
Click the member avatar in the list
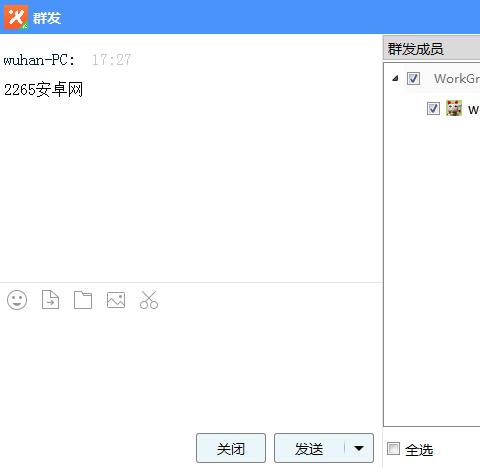pyautogui.click(x=454, y=108)
